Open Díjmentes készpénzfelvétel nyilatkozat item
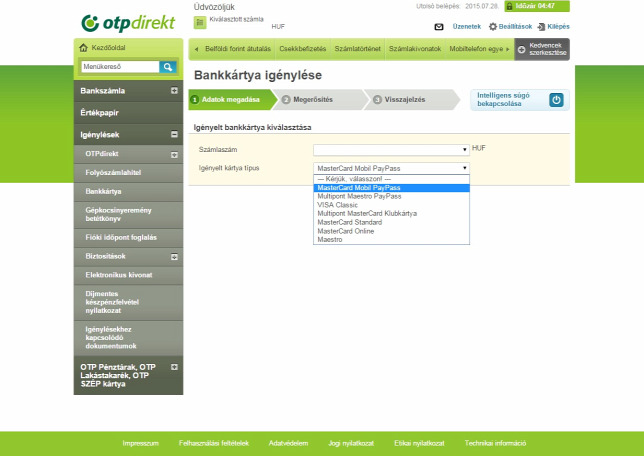644x456 pixels. coord(128,302)
